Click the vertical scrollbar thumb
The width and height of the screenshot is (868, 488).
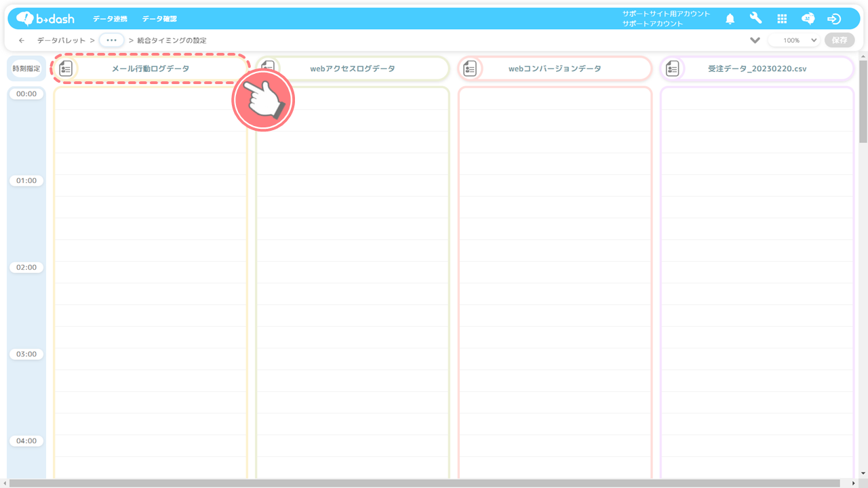point(863,102)
